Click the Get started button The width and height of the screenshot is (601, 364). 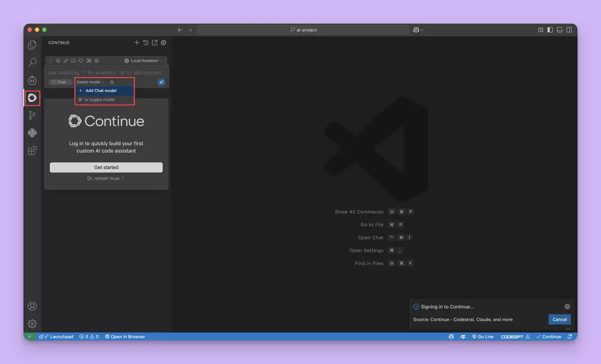[x=106, y=167]
